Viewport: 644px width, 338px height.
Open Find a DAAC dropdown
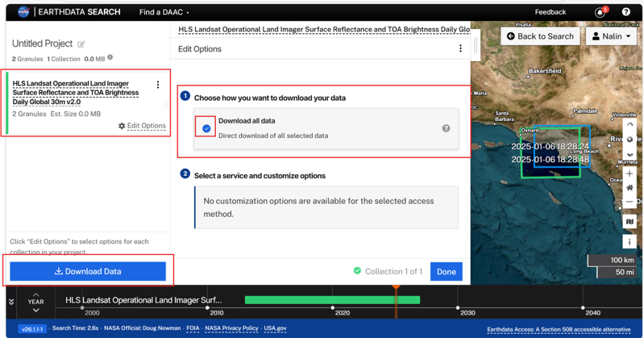click(164, 13)
